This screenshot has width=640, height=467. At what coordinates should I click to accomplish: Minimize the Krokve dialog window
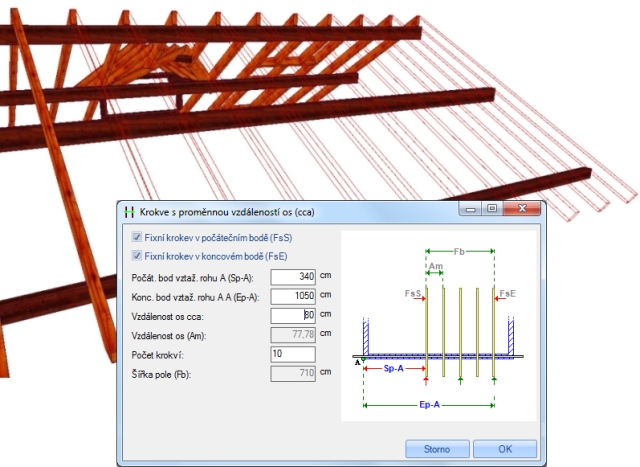(x=471, y=209)
